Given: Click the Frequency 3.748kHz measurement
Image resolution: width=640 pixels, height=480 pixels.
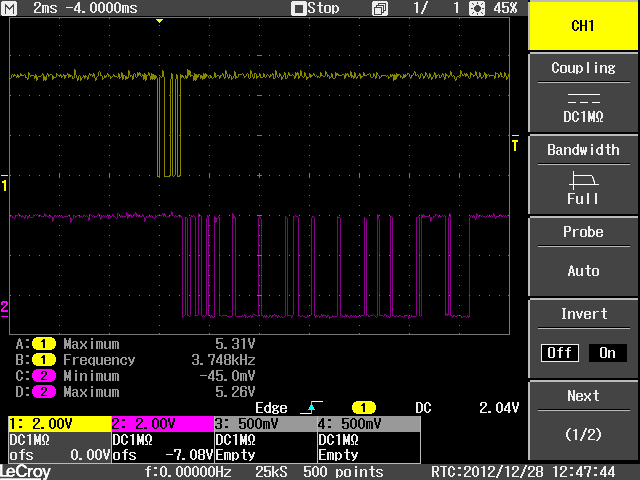Looking at the screenshot, I should [x=135, y=360].
